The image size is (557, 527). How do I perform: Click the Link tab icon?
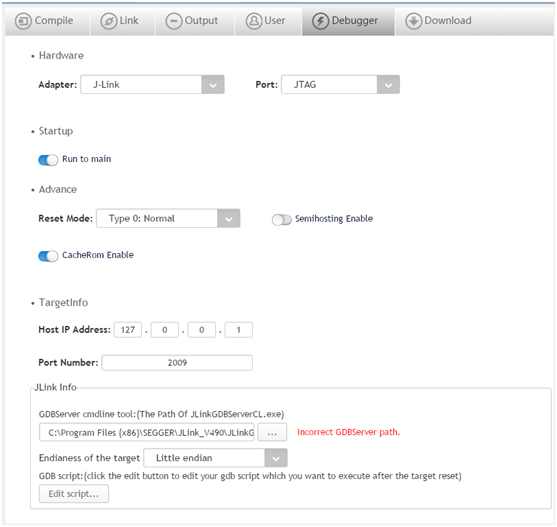pyautogui.click(x=109, y=21)
